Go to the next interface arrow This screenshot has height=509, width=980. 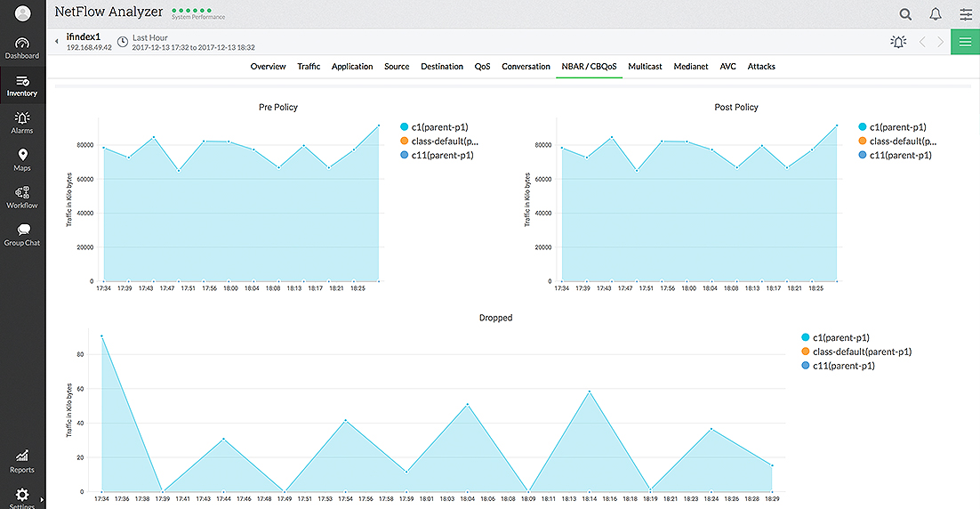[940, 42]
